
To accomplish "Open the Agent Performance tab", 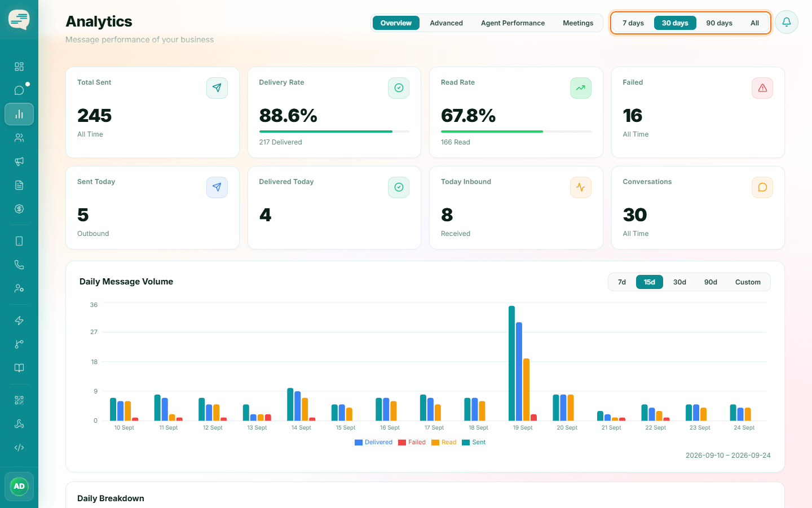I will [513, 23].
